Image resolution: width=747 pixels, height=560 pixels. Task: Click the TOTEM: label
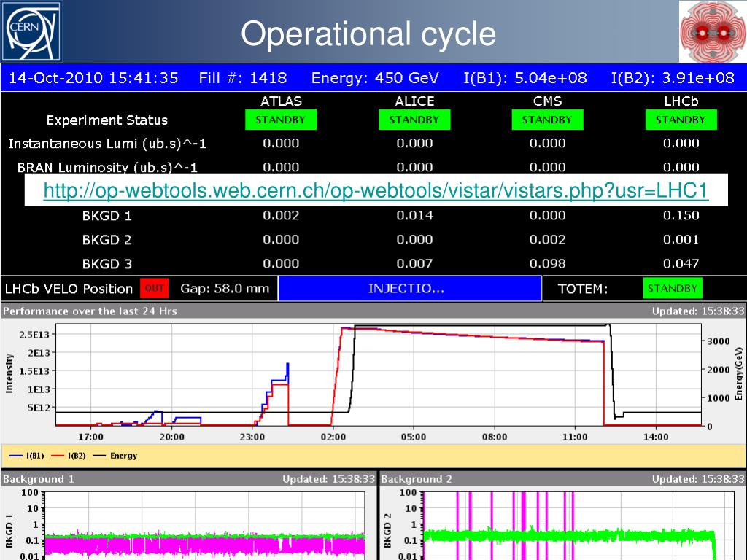tap(583, 289)
